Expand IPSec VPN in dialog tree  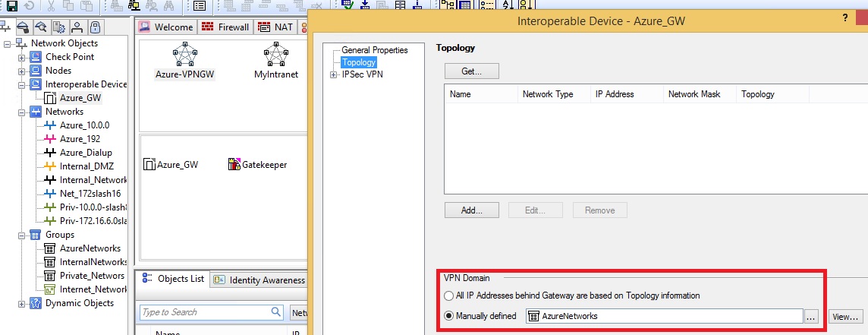(333, 75)
